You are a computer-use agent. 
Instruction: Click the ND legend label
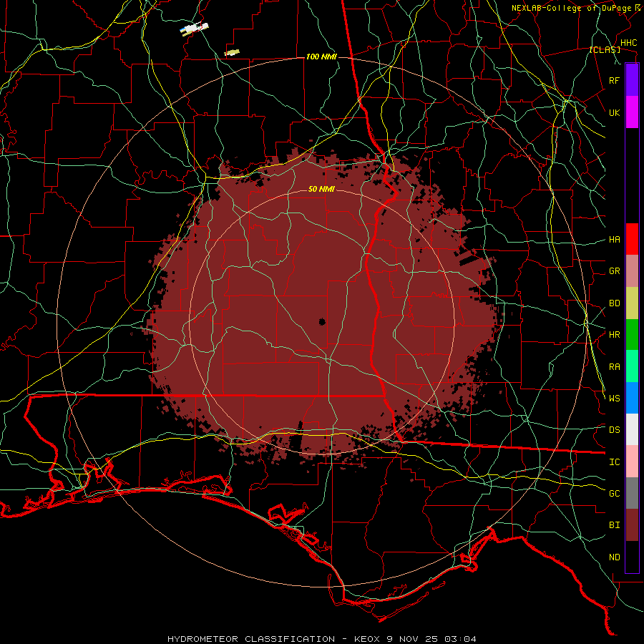[614, 557]
